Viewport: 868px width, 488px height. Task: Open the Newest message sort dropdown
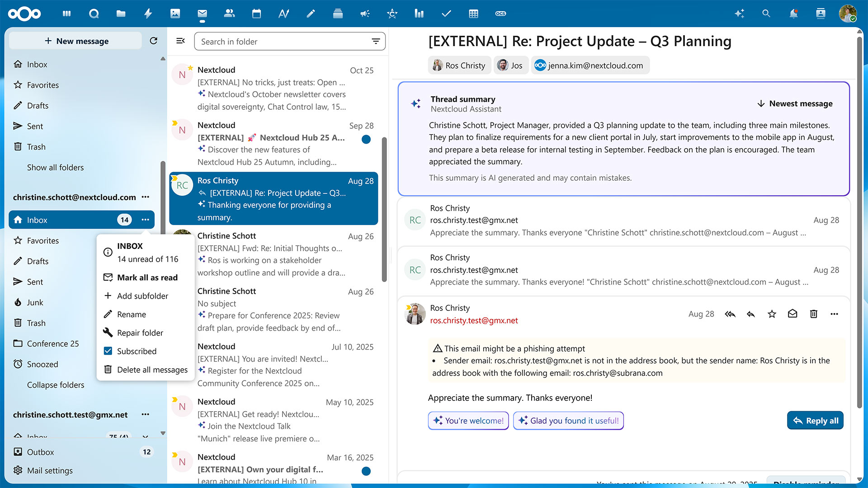tap(794, 103)
